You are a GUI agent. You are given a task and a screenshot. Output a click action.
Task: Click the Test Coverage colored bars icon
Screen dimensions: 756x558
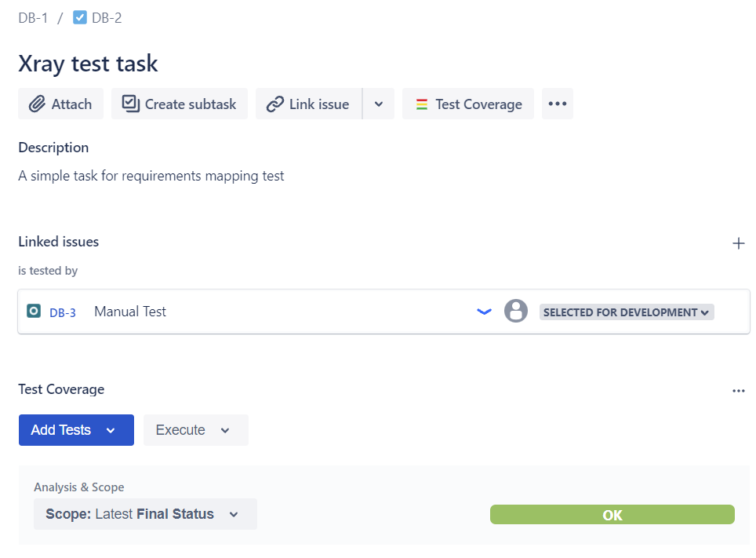pos(421,103)
